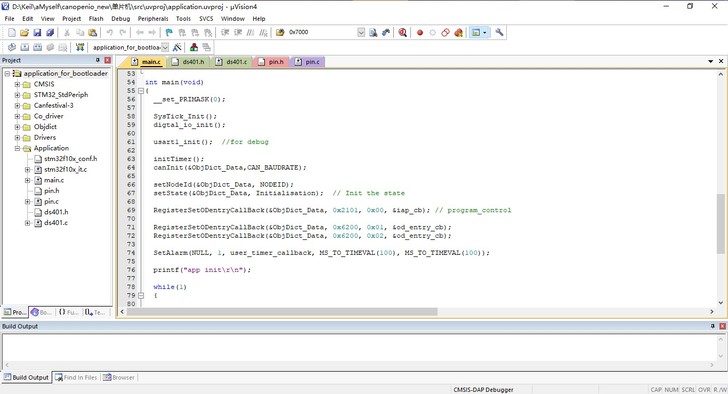Viewport: 728px width, 394px height.
Task: Expand the Co_driver group
Action: 17,116
